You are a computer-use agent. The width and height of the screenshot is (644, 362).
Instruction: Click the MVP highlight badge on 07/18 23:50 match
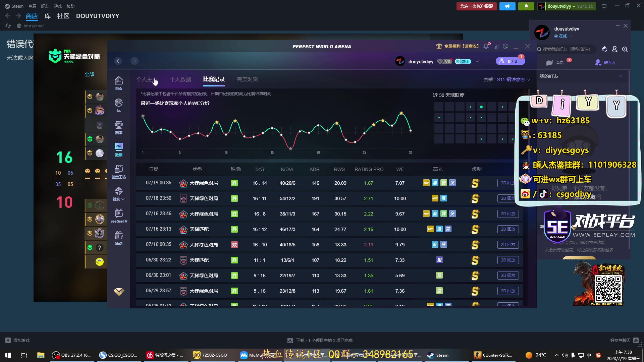pyautogui.click(x=435, y=198)
